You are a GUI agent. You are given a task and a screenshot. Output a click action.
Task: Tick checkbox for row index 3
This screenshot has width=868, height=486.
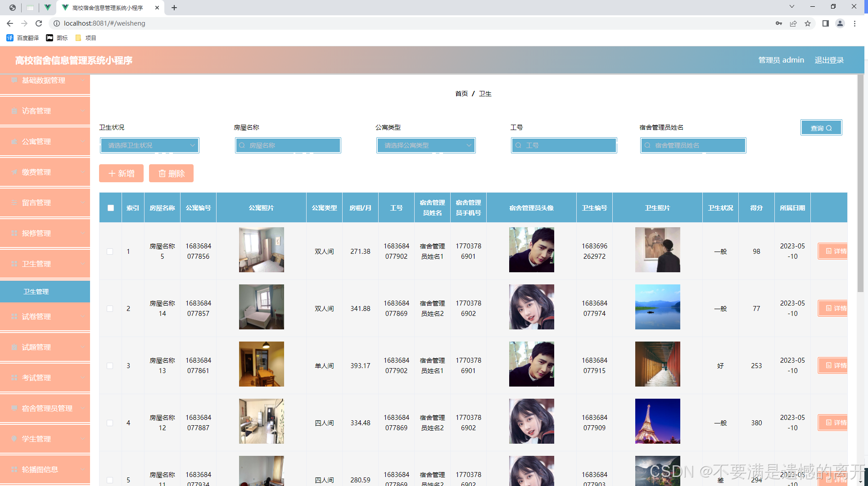[110, 366]
